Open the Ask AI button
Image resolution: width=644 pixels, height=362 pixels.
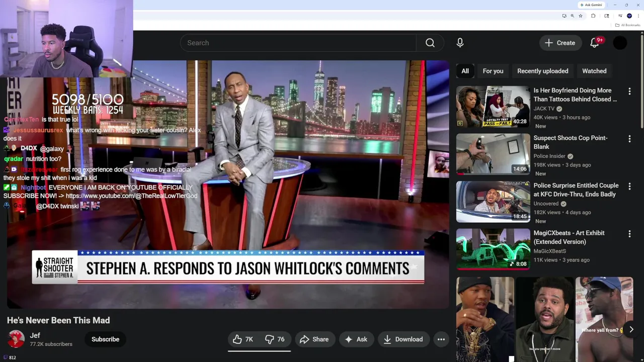click(356, 339)
